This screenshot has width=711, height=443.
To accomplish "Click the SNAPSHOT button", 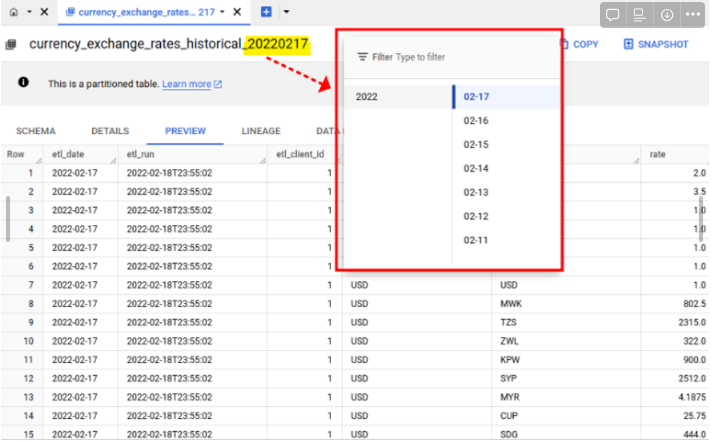I will tap(656, 44).
